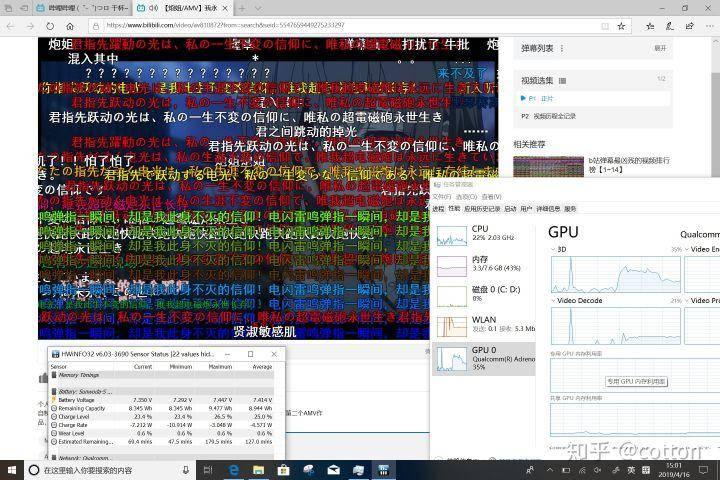Click the microphone icon in taskbar search

[186, 470]
